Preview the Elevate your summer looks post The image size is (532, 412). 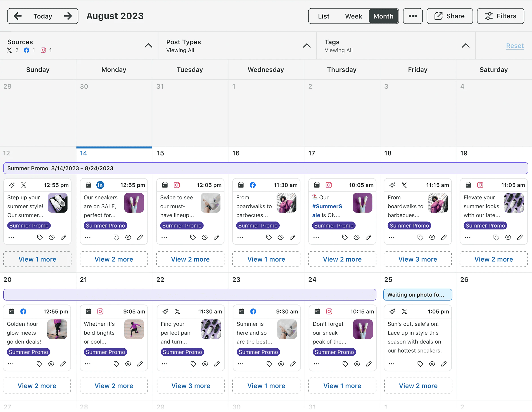508,237
